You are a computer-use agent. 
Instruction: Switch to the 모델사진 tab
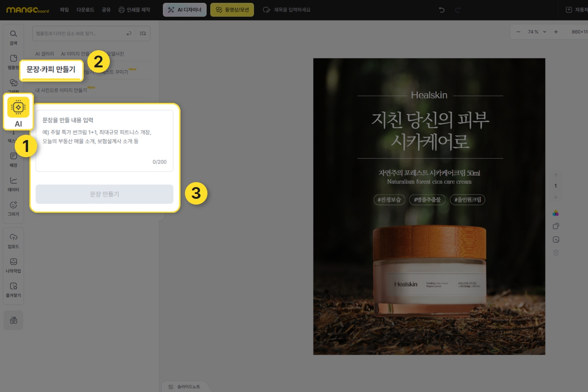[x=116, y=54]
